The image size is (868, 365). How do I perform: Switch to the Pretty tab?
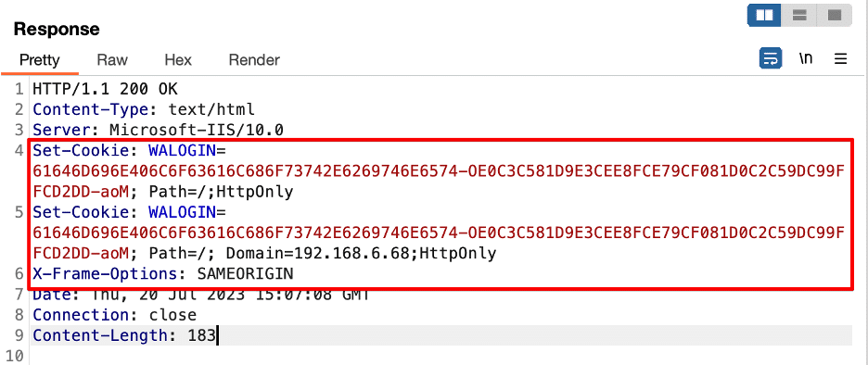[39, 59]
